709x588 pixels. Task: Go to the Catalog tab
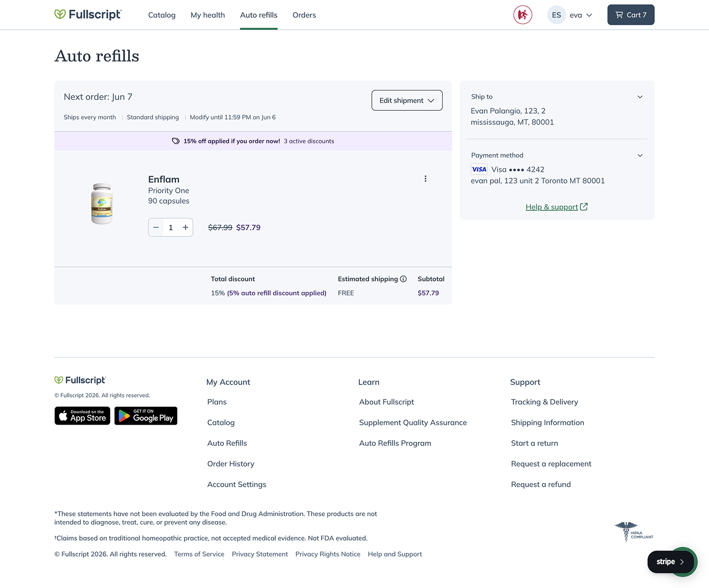pos(162,15)
